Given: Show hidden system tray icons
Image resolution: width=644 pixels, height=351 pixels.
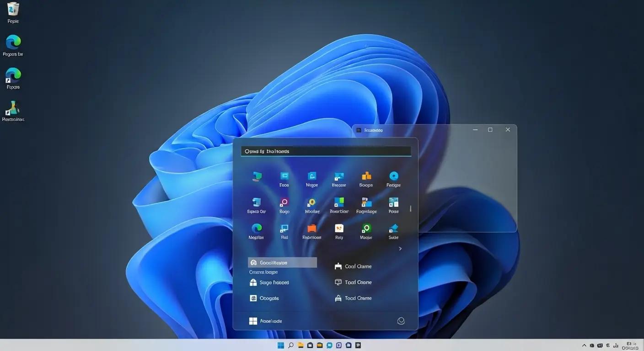Looking at the screenshot, I should pyautogui.click(x=584, y=345).
